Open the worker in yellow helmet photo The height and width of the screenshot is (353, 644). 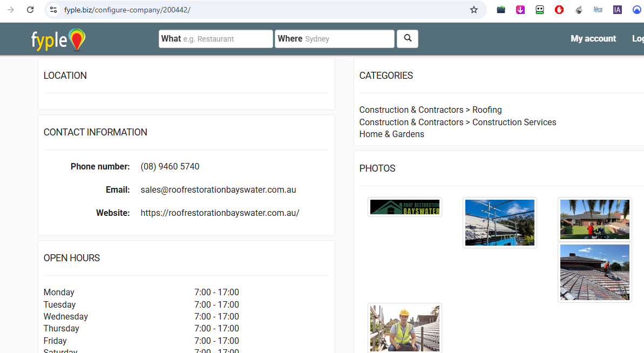(x=404, y=328)
